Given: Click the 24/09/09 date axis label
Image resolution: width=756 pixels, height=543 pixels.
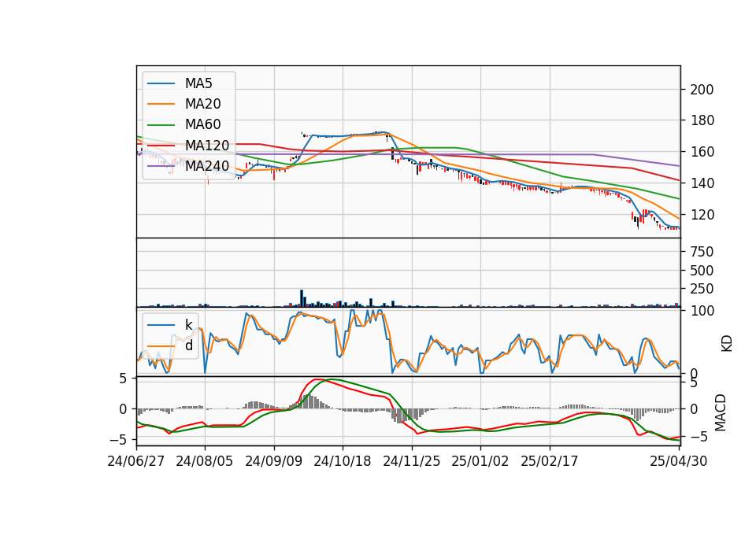Looking at the screenshot, I should [x=274, y=461].
